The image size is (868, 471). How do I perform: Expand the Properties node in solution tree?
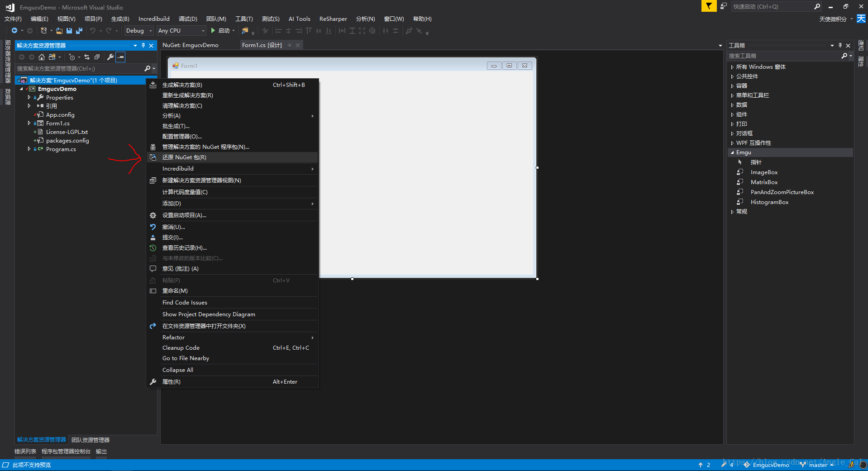[29, 97]
